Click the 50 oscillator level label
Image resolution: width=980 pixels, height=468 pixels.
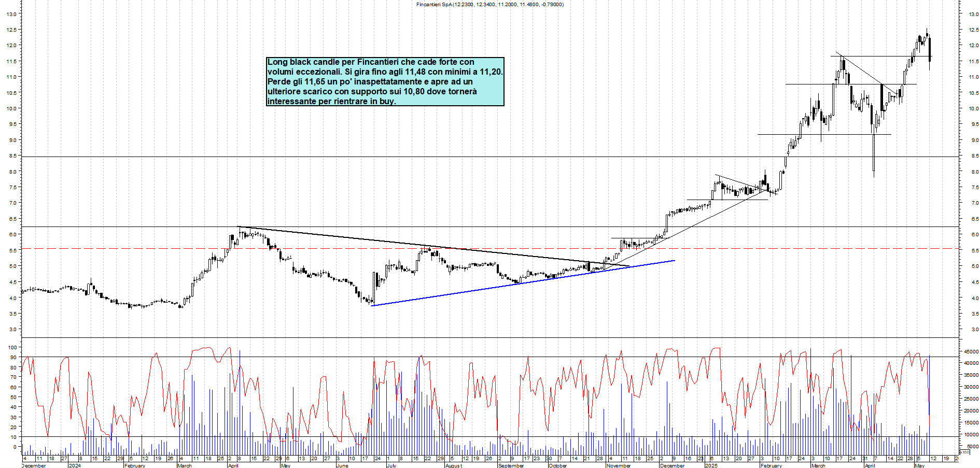tap(13, 398)
